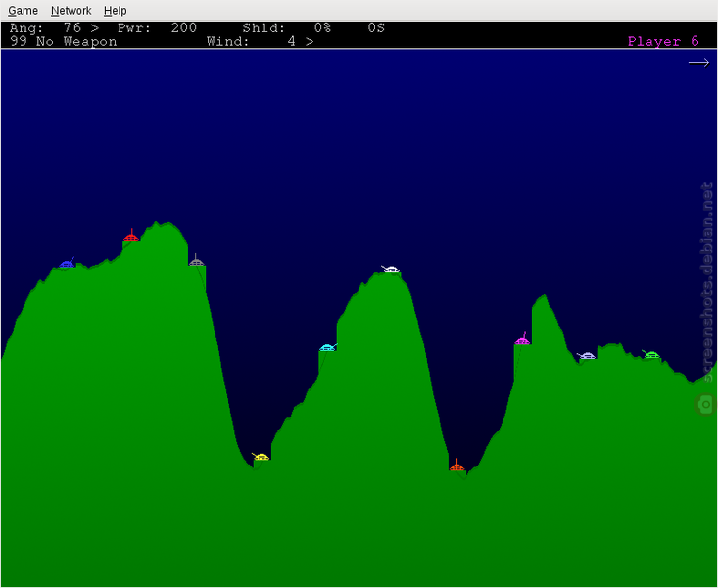The image size is (718, 588).
Task: Open the Help menu
Action: click(x=115, y=10)
